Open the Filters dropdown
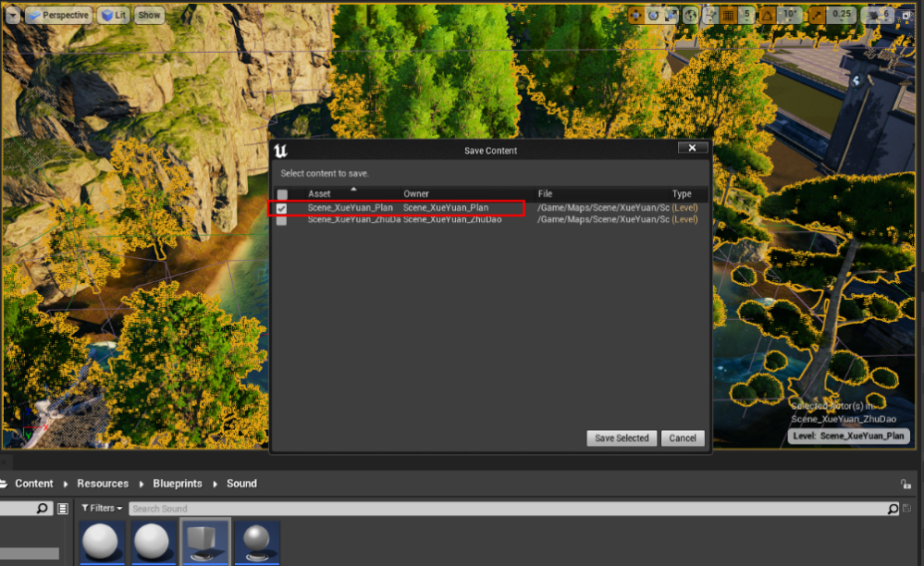The height and width of the screenshot is (566, 924). point(102,509)
